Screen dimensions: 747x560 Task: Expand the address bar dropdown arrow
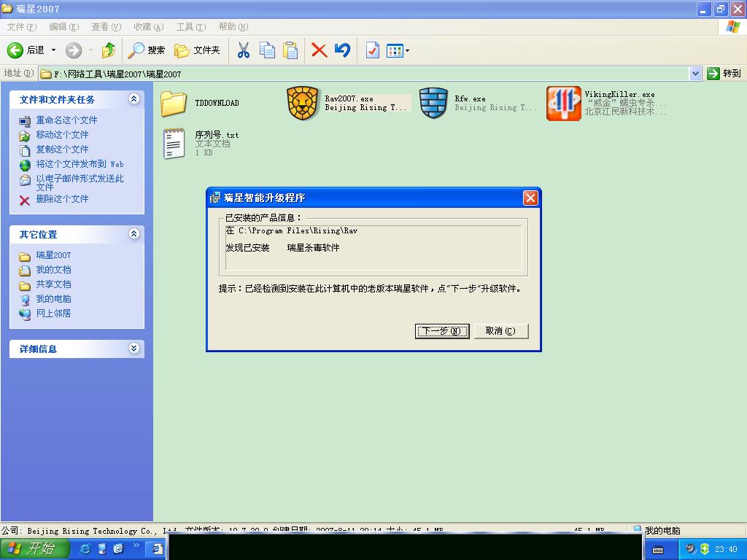coord(695,74)
